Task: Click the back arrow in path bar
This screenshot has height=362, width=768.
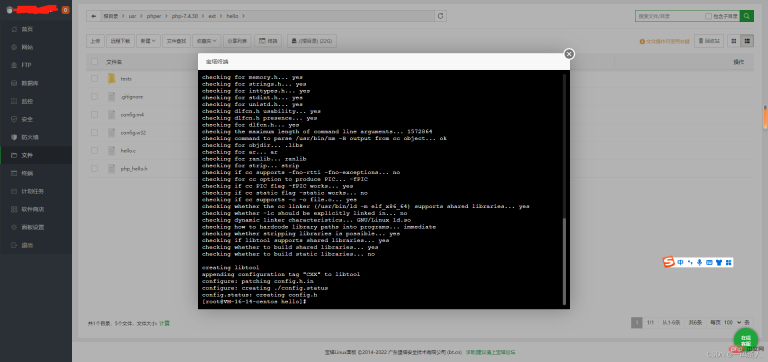Action: (x=94, y=16)
